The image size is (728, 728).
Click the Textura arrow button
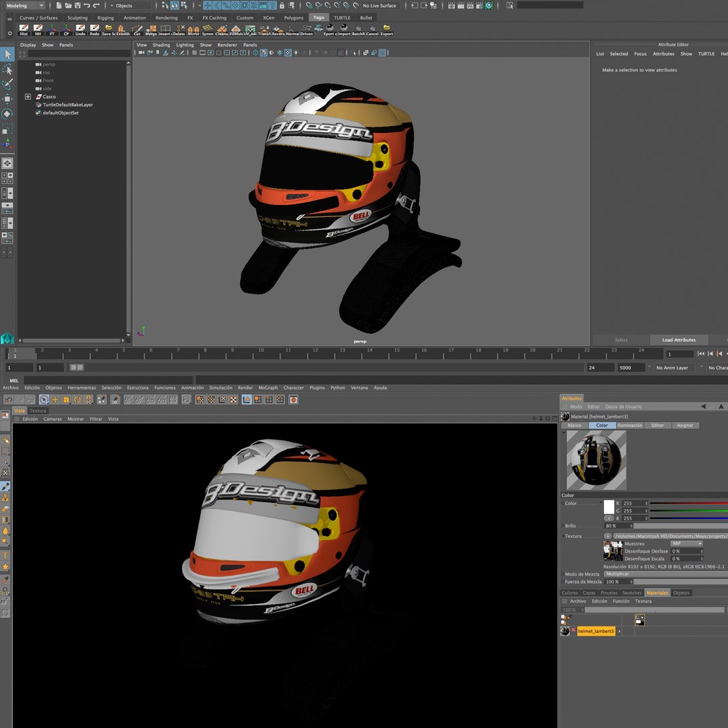(x=608, y=537)
